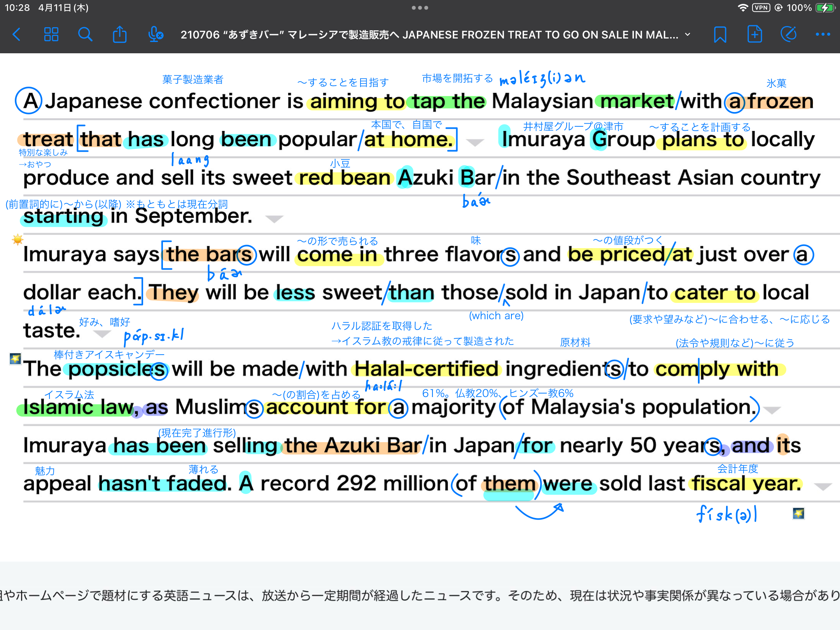Tap the VPN status indicator
The height and width of the screenshot is (630, 840).
761,8
